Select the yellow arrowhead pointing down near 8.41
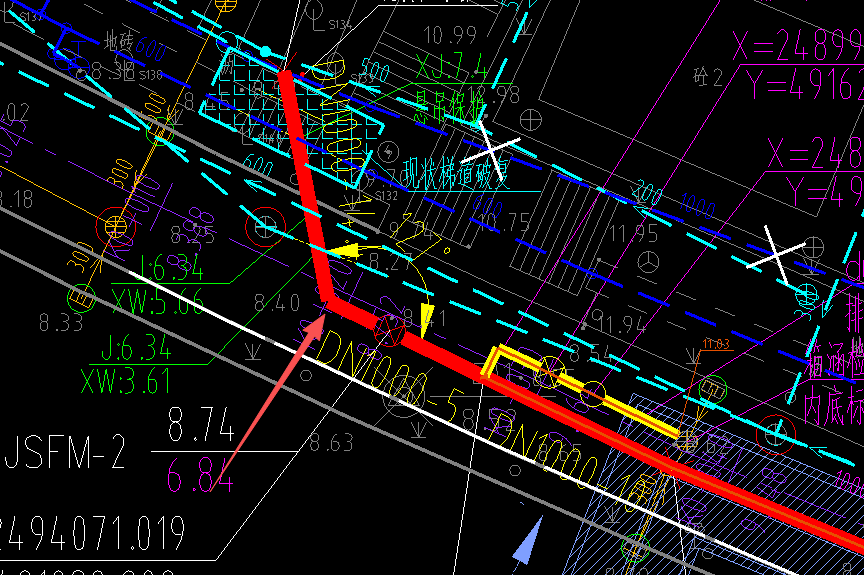Image resolution: width=864 pixels, height=575 pixels. (x=427, y=321)
